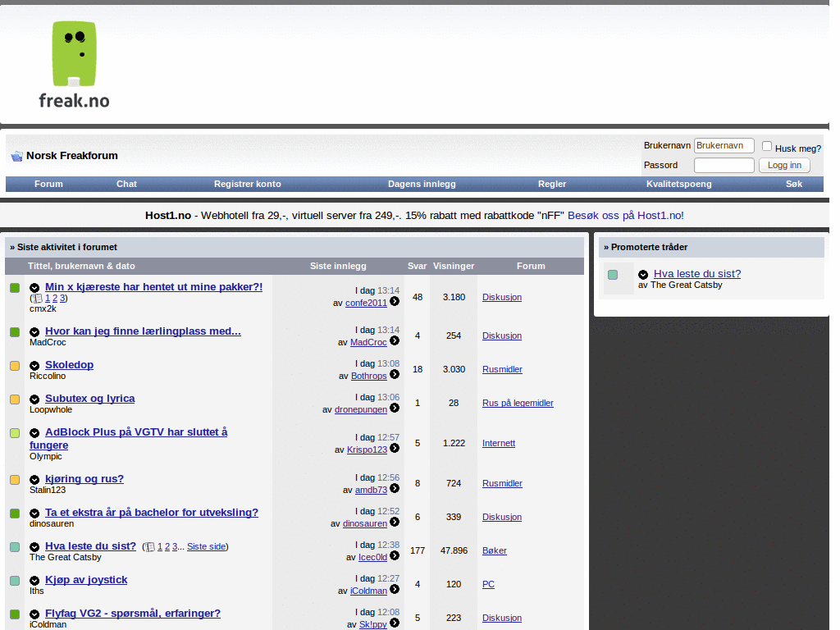This screenshot has height=630, width=840.
Task: Enable the Husk meg checkbox
Action: click(767, 146)
